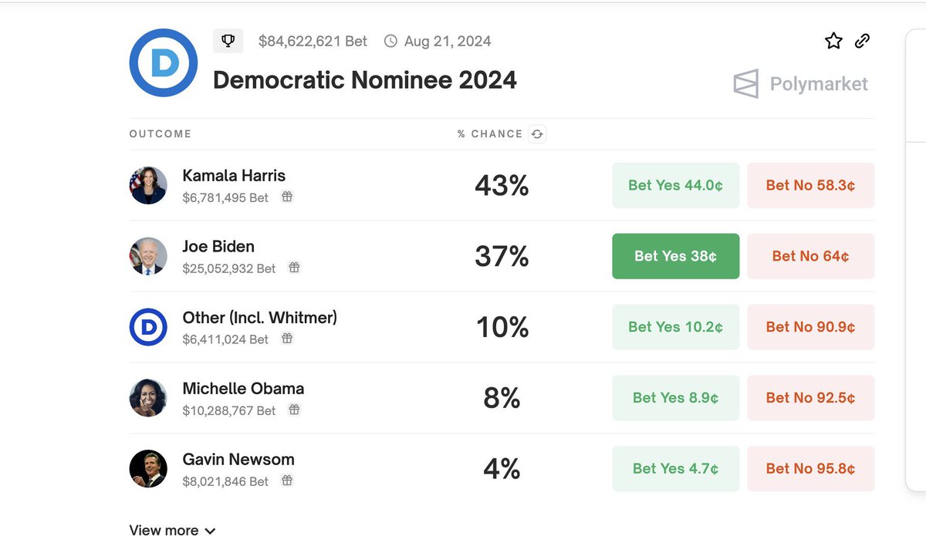Toggle the % chance refresh icon
This screenshot has width=926, height=560.
pyautogui.click(x=537, y=134)
